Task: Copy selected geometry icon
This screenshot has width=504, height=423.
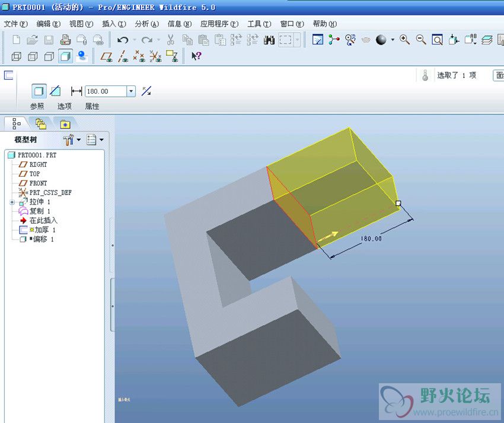Action: tap(187, 40)
